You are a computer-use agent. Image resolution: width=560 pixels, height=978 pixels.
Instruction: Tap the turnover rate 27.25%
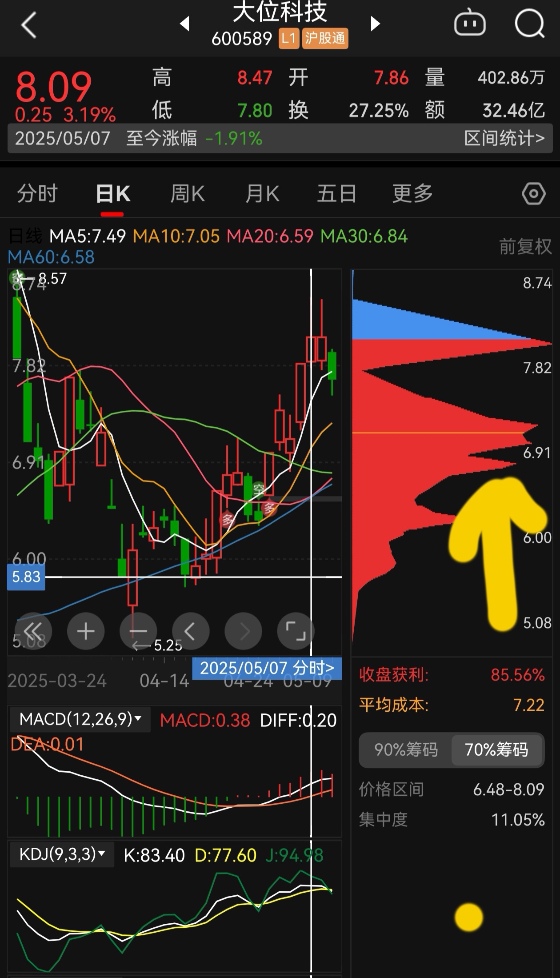coord(379,110)
